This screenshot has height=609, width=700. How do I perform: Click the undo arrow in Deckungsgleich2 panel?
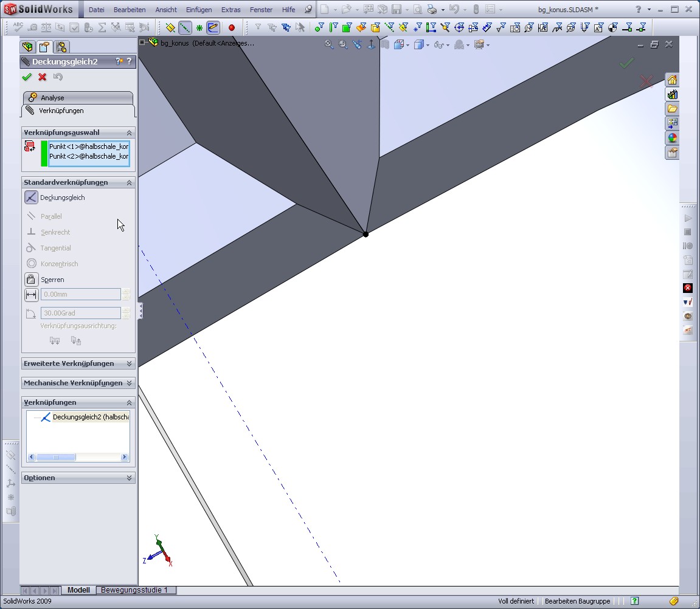pyautogui.click(x=58, y=77)
